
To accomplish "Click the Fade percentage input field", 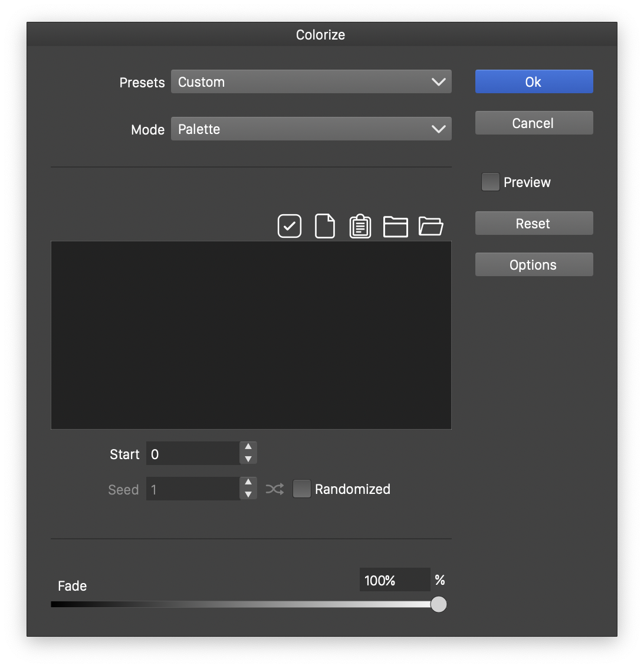I will tap(394, 580).
